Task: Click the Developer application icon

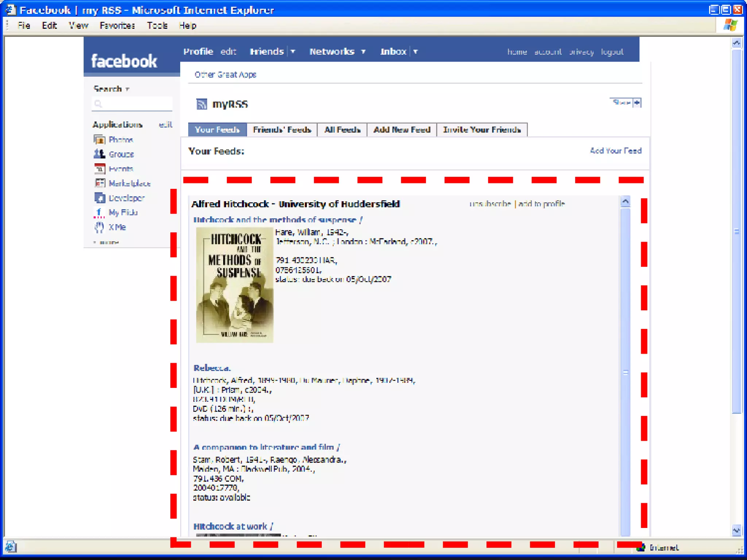Action: coord(99,198)
